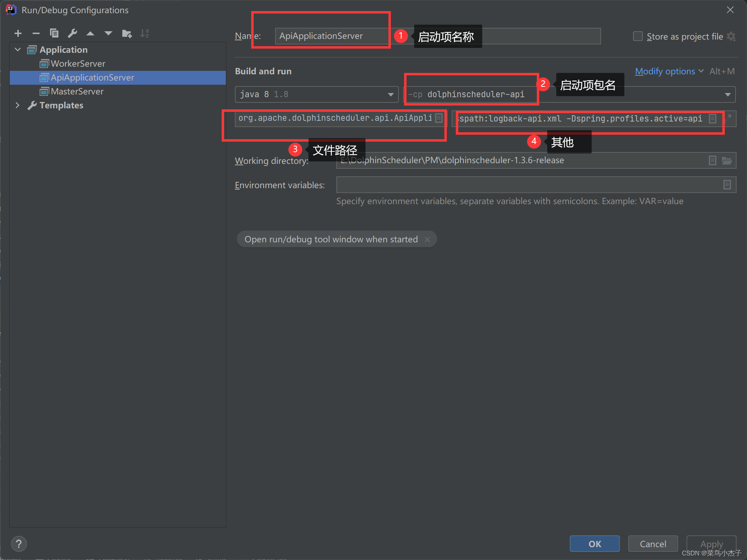Click the Edit Templates wrench icon
The image size is (747, 560).
72,33
